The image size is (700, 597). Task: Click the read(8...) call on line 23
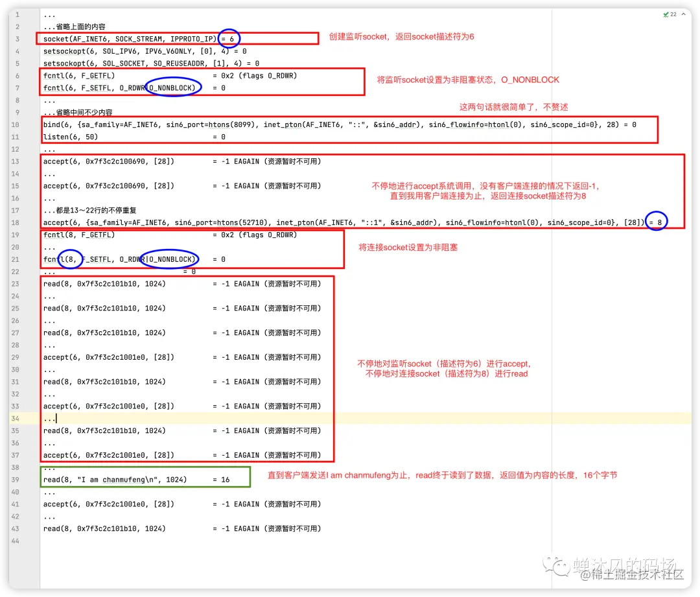click(181, 284)
